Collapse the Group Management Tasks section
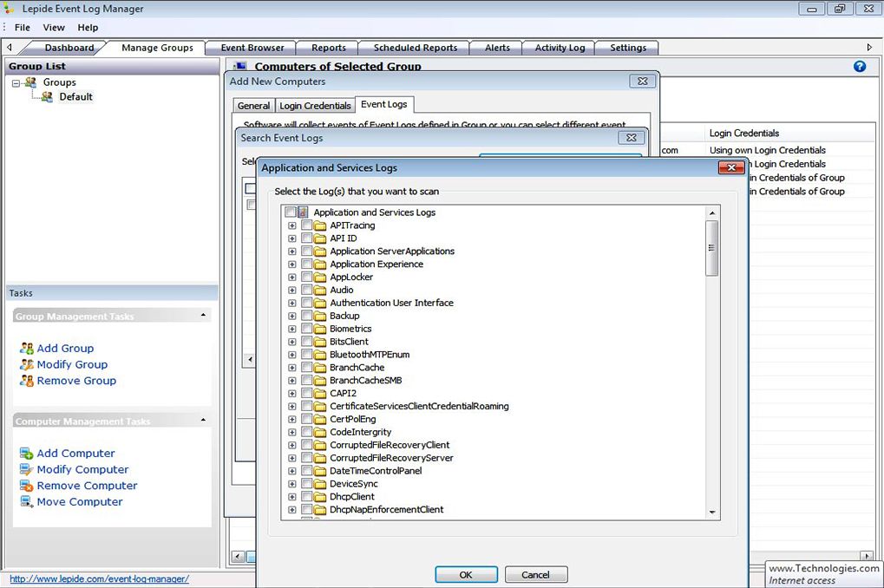This screenshot has width=884, height=588. (x=203, y=315)
